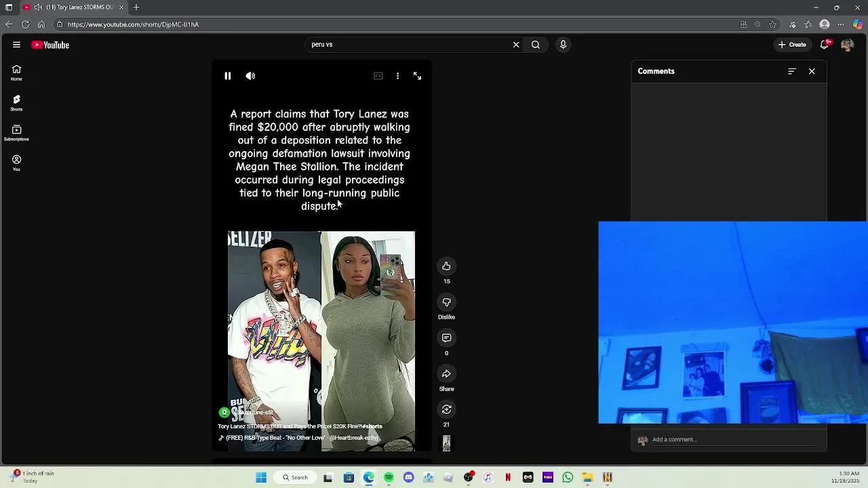Start search with your voice

click(x=563, y=45)
